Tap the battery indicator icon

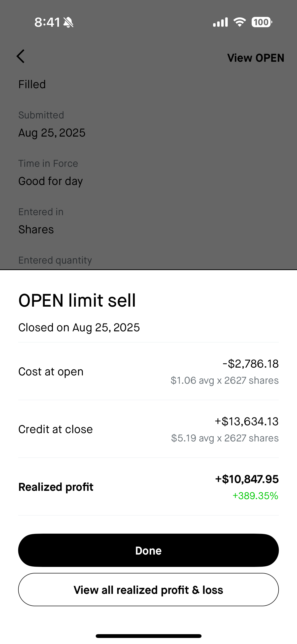[x=262, y=22]
